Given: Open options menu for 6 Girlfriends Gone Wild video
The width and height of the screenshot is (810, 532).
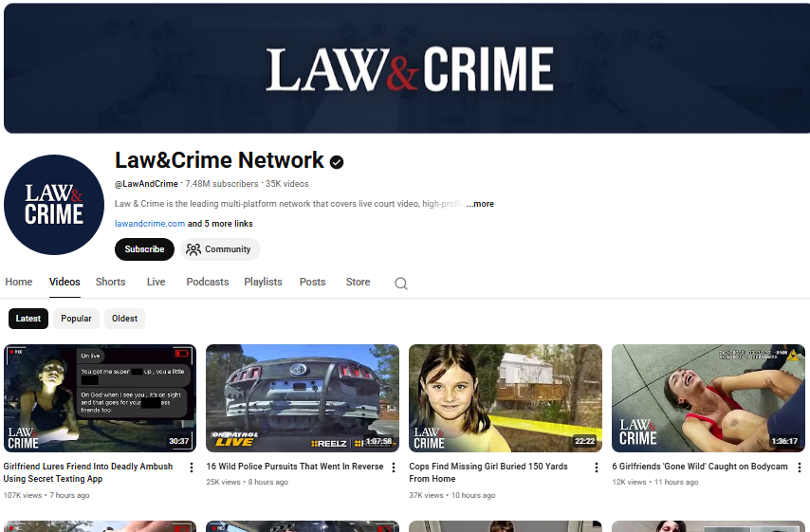Looking at the screenshot, I should pos(800,468).
